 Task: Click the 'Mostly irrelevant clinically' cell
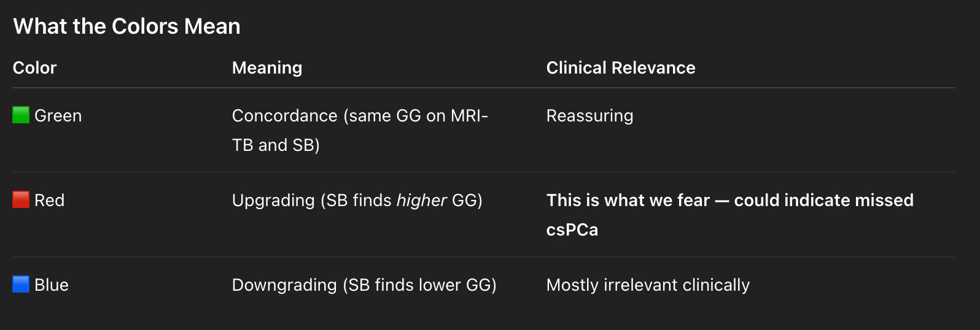click(x=648, y=285)
